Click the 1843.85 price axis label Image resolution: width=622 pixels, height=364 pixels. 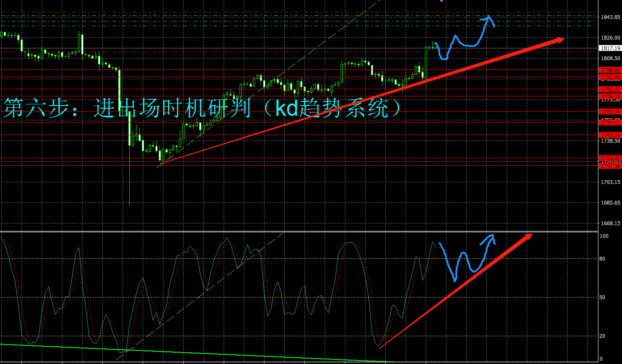click(x=611, y=17)
